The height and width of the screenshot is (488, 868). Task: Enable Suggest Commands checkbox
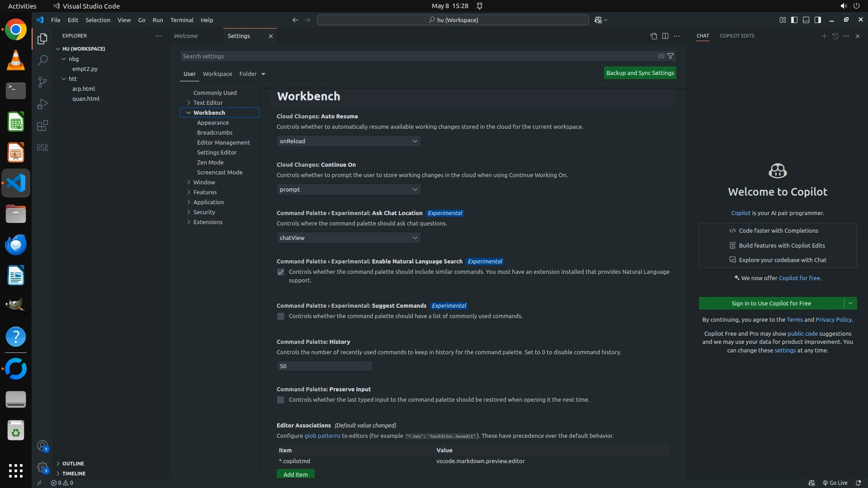coord(281,316)
